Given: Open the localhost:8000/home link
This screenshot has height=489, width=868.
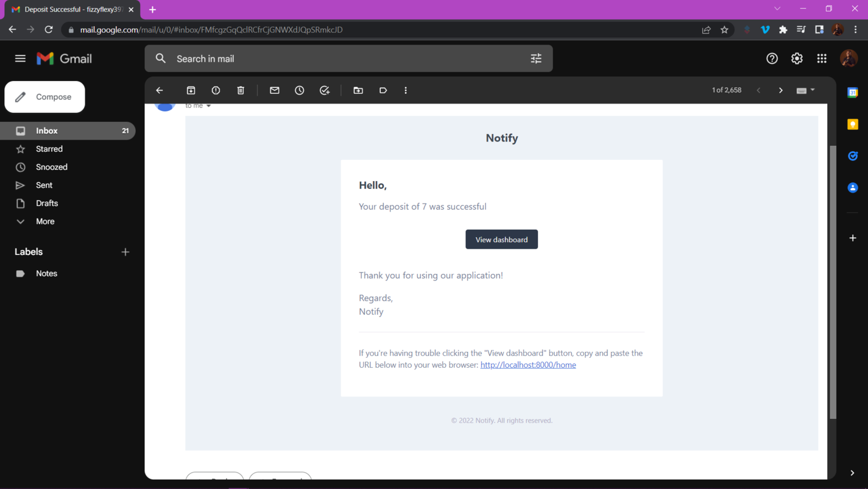Looking at the screenshot, I should 528,365.
